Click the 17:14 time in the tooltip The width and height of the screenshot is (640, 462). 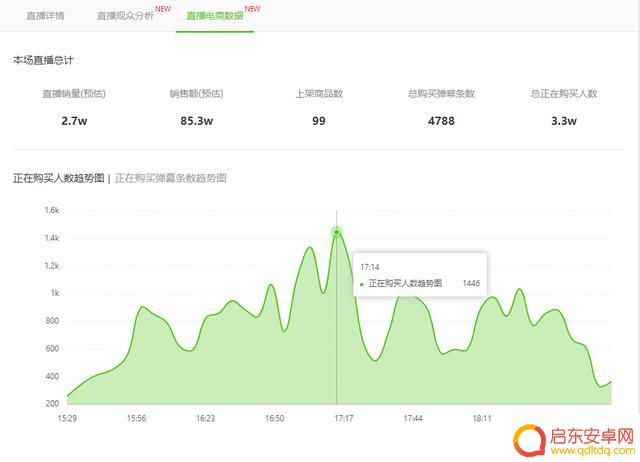tap(370, 267)
